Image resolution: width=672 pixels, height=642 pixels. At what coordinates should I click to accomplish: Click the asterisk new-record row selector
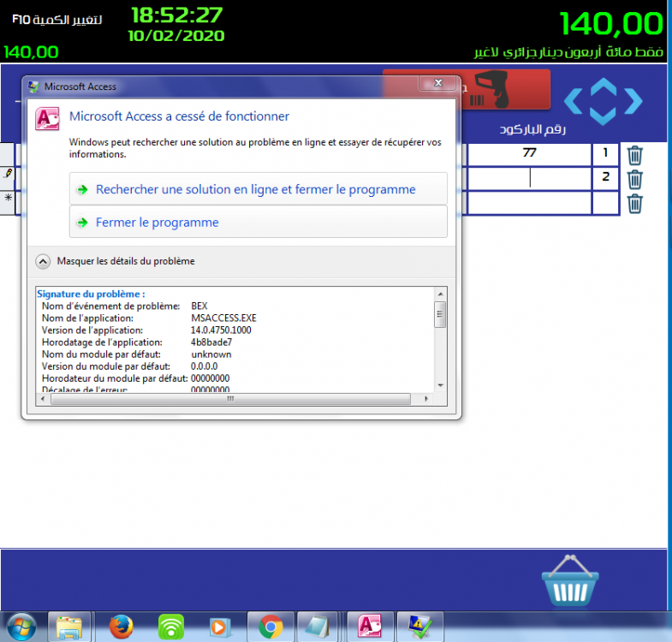point(8,202)
